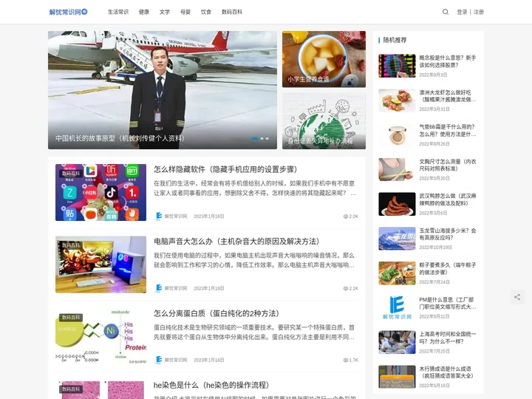The height and width of the screenshot is (399, 532).
Task: Click the 登录 link
Action: pyautogui.click(x=462, y=12)
